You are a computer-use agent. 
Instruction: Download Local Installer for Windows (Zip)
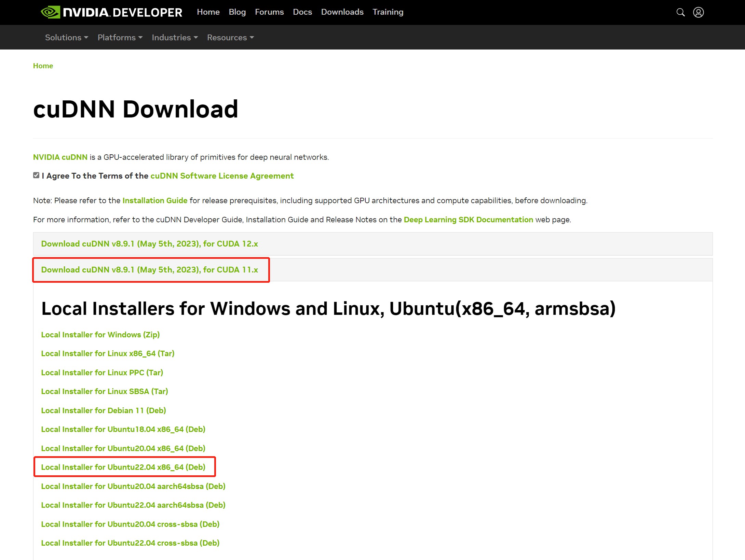coord(100,335)
